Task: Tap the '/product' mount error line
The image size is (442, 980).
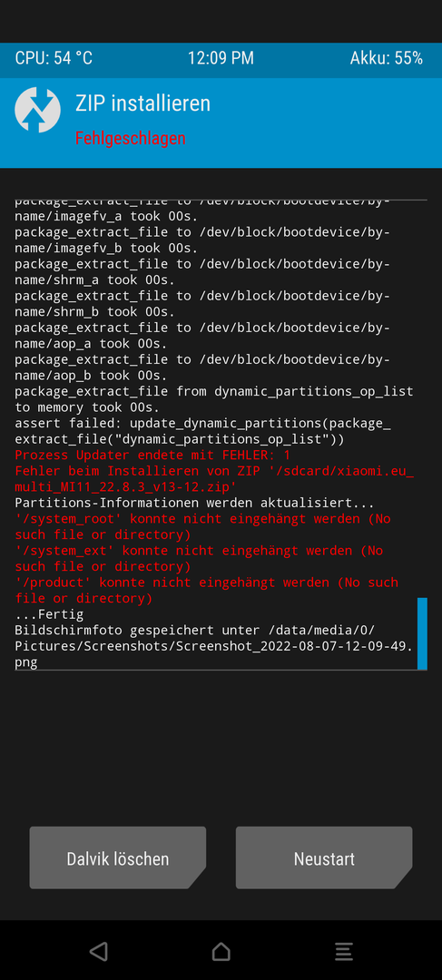Action: 206,590
